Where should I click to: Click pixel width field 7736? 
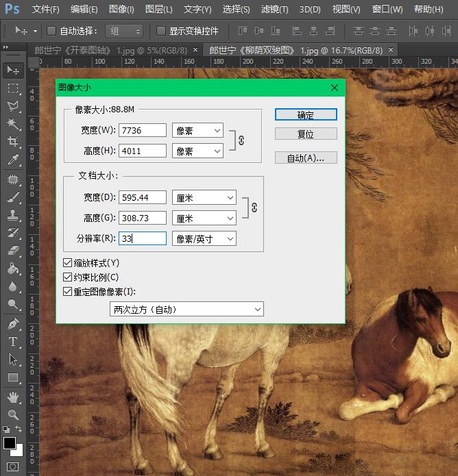coord(143,131)
